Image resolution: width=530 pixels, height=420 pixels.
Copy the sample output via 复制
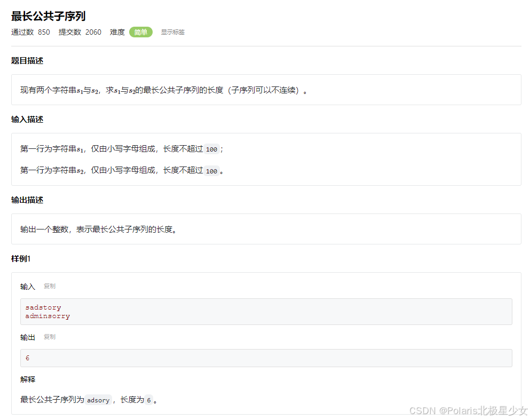coord(49,337)
